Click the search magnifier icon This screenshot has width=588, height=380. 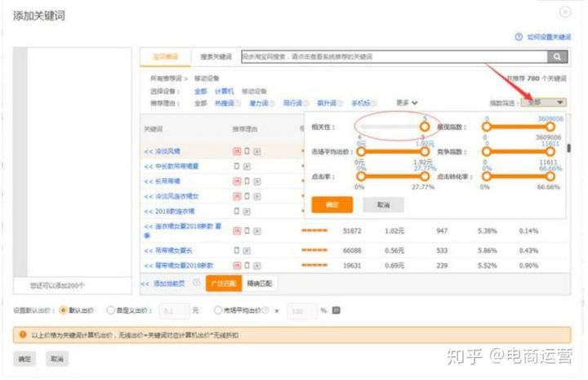tap(558, 57)
